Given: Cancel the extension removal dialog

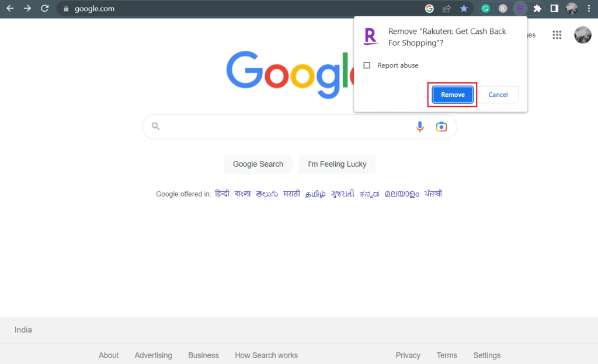Looking at the screenshot, I should (x=498, y=94).
